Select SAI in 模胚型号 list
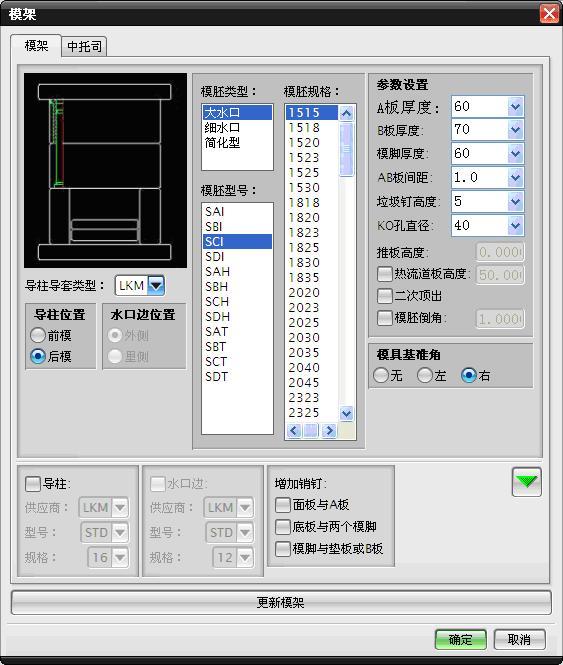Viewport: 563px width, 665px height. coord(237,211)
